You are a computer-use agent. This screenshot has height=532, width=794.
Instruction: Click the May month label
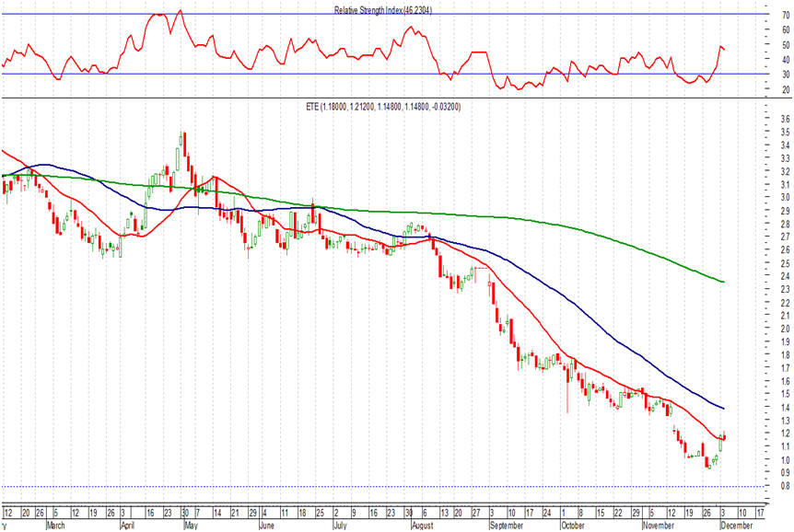point(191,526)
